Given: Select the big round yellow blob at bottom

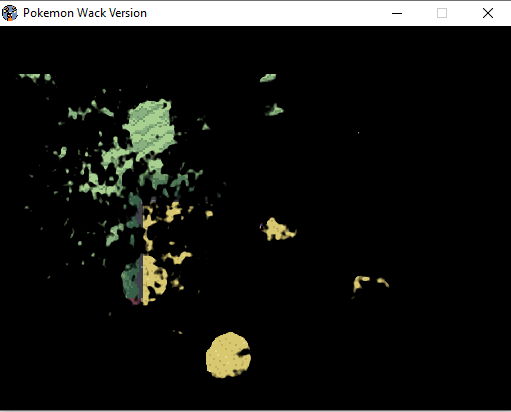Looking at the screenshot, I should pos(228,355).
